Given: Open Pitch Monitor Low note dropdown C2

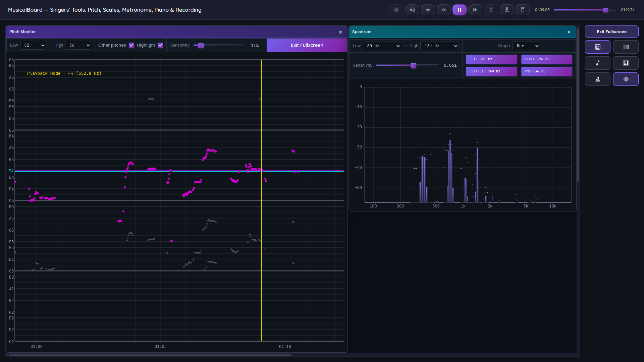Looking at the screenshot, I should coord(33,45).
